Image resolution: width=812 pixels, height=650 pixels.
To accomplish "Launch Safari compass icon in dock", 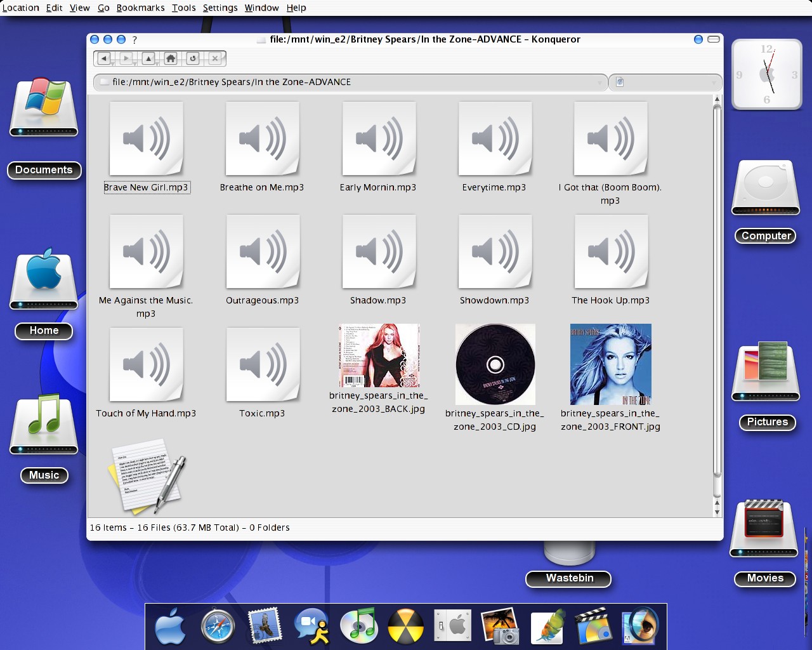I will (x=218, y=626).
